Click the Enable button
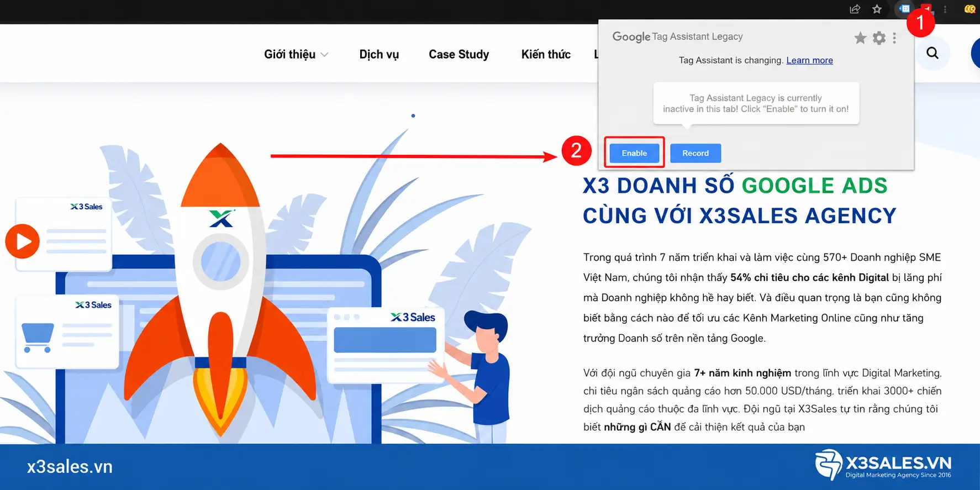 [x=634, y=153]
